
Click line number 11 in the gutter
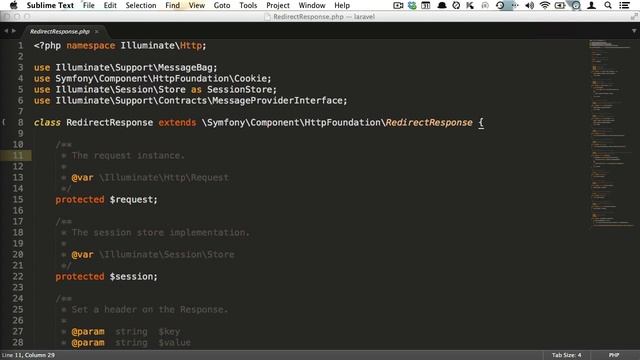point(18,156)
